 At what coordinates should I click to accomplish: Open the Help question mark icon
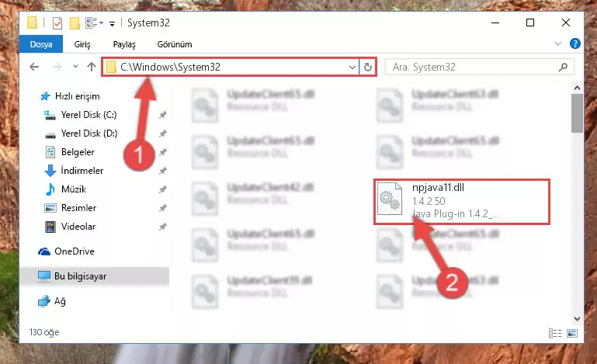[x=575, y=43]
